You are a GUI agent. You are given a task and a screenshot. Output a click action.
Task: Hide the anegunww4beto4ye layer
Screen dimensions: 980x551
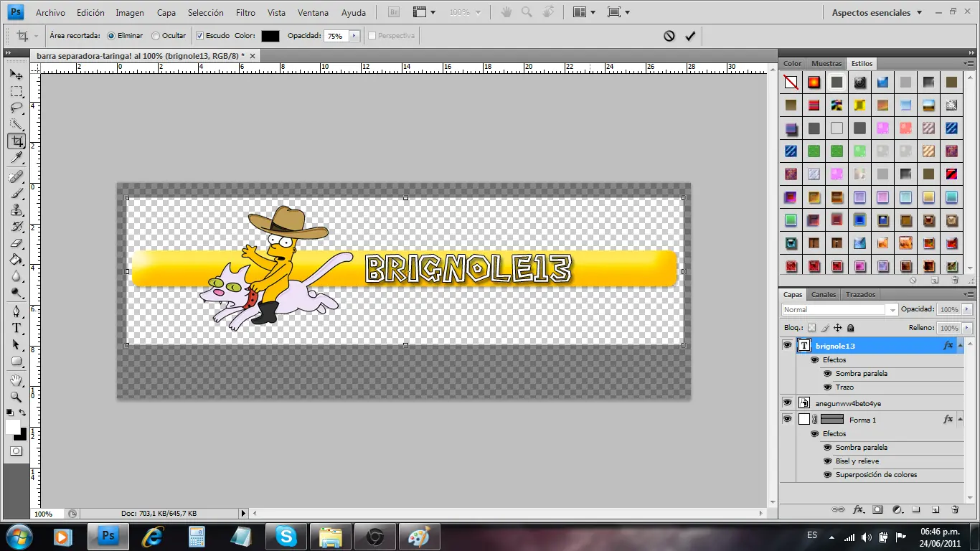pos(787,402)
